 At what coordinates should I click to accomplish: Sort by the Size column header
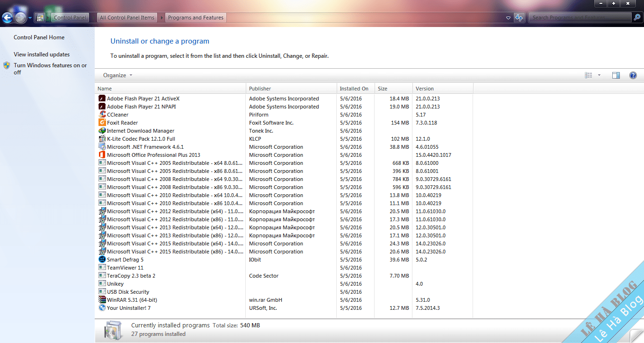(x=394, y=89)
